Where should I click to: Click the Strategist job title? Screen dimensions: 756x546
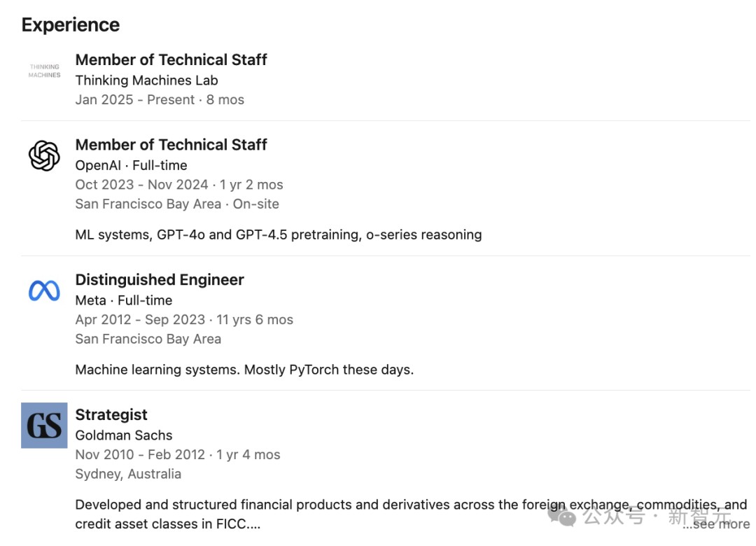[x=111, y=415]
